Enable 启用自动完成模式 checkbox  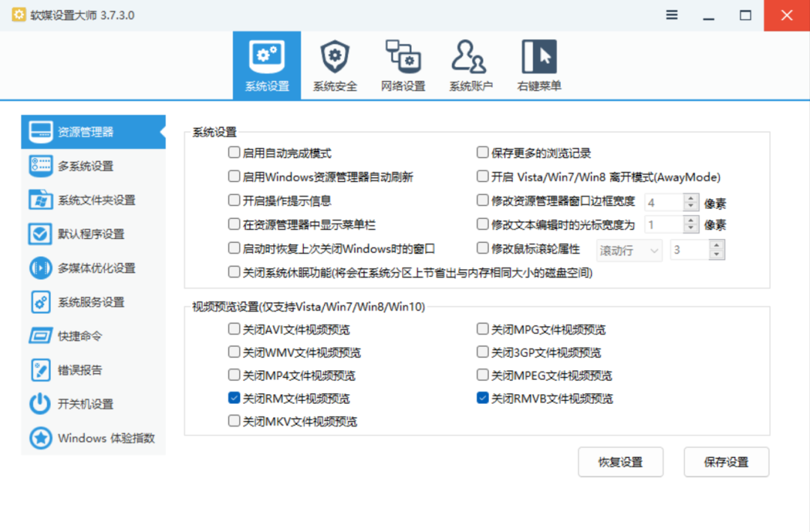pos(234,152)
